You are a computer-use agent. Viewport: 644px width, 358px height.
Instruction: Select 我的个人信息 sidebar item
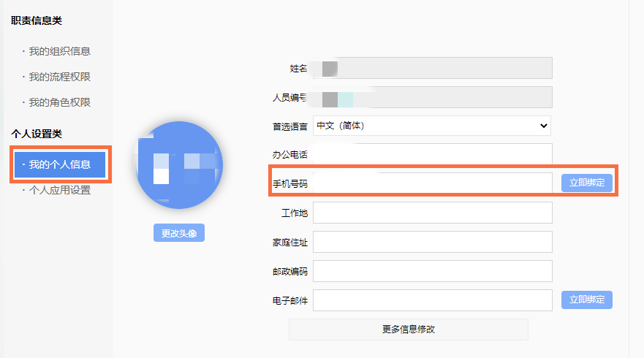pos(60,164)
